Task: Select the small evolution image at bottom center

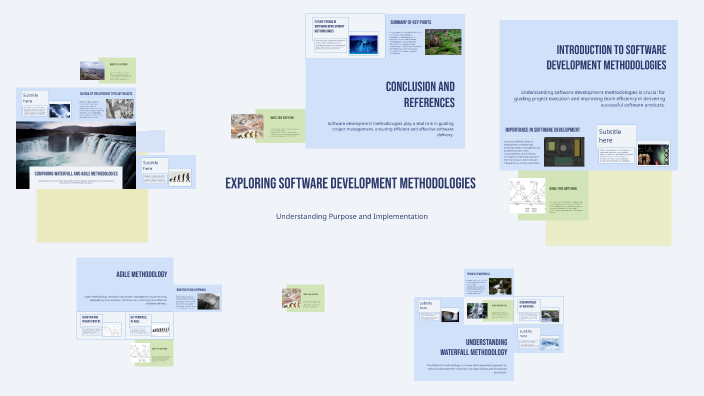Action: click(291, 299)
